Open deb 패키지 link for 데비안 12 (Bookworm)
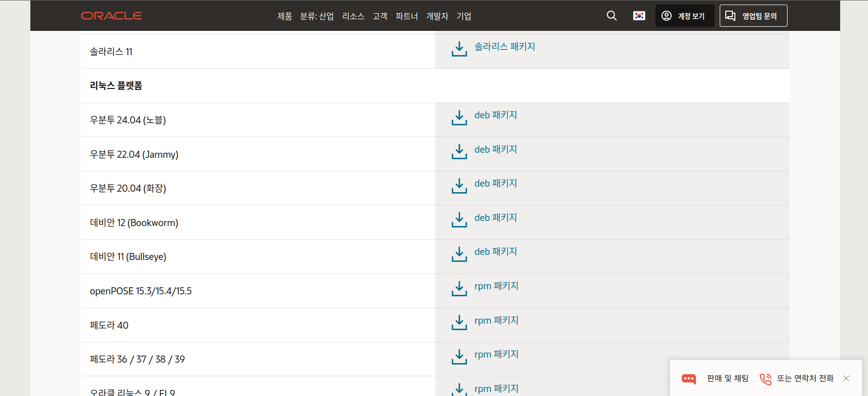The width and height of the screenshot is (868, 396). [x=495, y=218]
